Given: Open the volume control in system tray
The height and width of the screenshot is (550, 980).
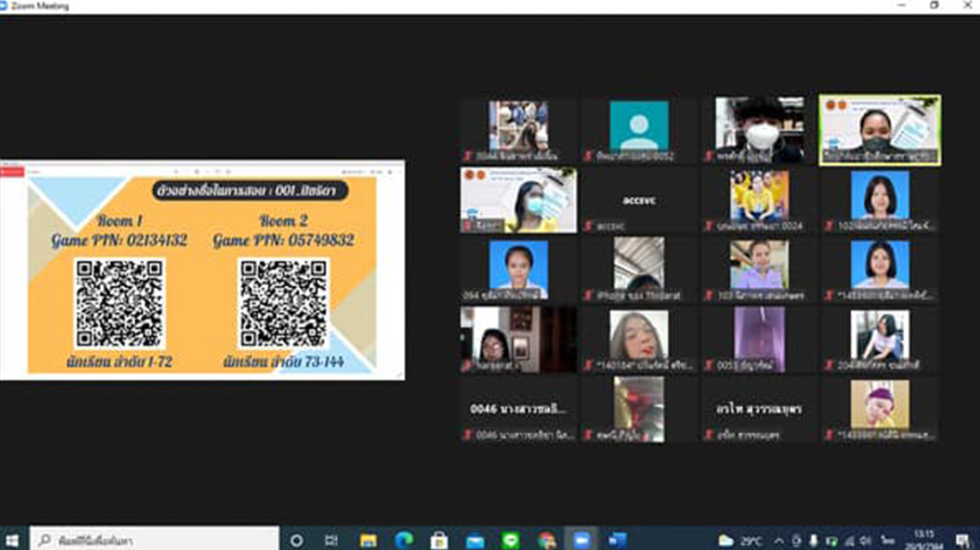Looking at the screenshot, I should pos(866,541).
